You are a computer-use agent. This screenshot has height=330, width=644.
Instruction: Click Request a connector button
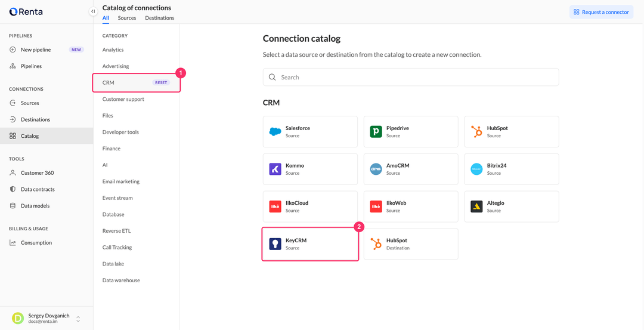(x=601, y=12)
